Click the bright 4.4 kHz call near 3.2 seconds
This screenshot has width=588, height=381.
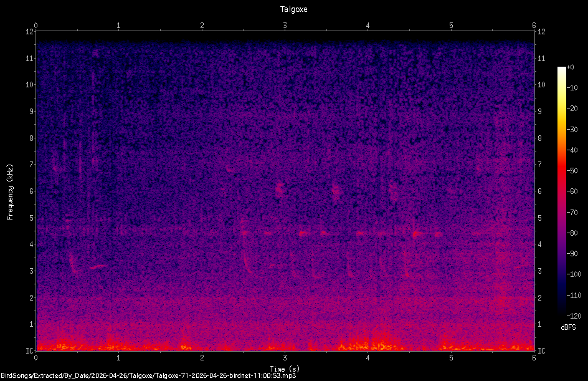[x=303, y=233]
